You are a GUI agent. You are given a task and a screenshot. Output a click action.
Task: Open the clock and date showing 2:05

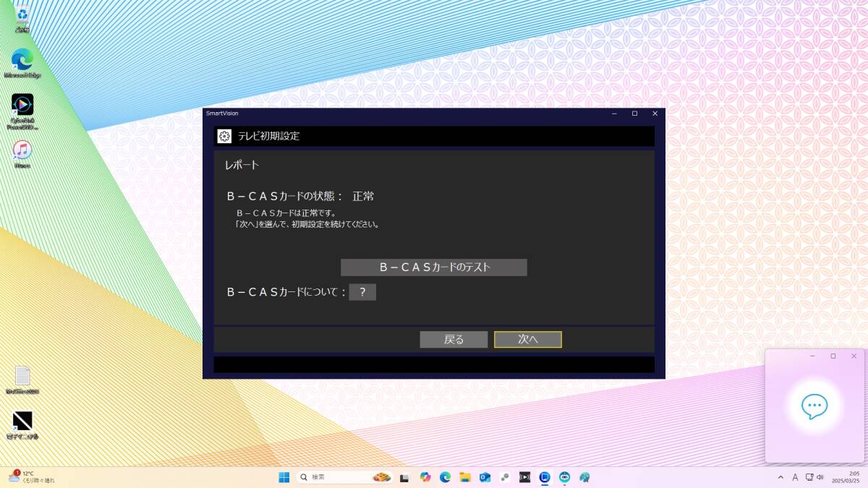(x=845, y=477)
